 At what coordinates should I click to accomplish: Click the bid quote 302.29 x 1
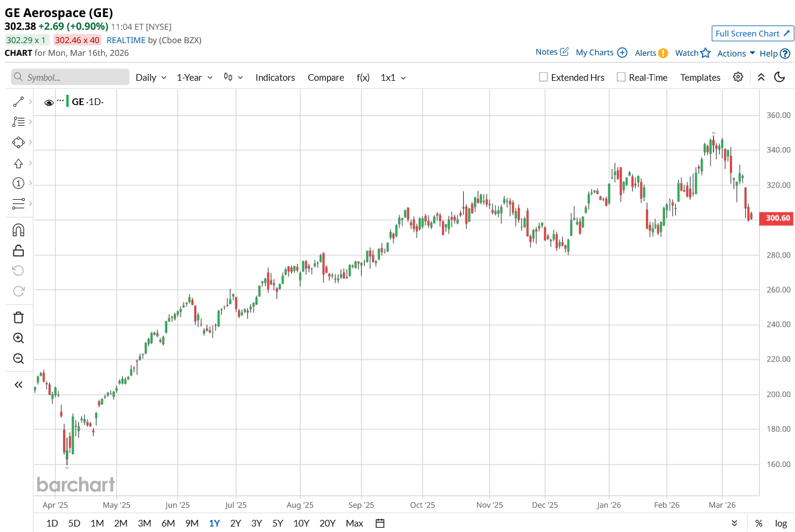pyautogui.click(x=27, y=40)
